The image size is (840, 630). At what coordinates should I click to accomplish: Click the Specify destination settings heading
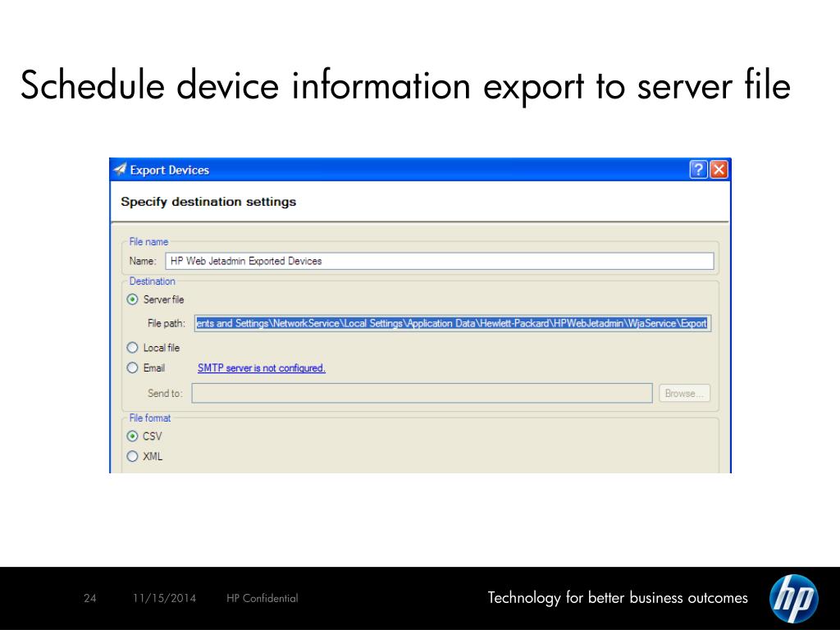point(208,202)
